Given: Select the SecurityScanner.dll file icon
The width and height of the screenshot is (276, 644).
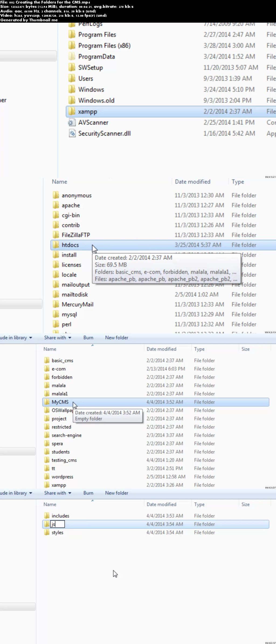Looking at the screenshot, I should click(72, 133).
